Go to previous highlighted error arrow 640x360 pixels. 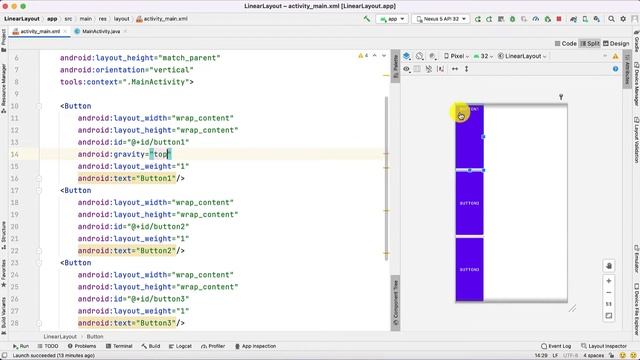pyautogui.click(x=375, y=56)
